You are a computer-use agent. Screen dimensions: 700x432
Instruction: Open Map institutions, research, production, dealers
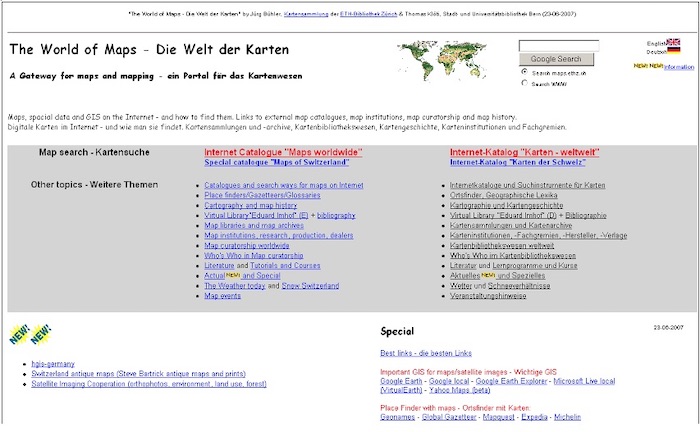(279, 235)
